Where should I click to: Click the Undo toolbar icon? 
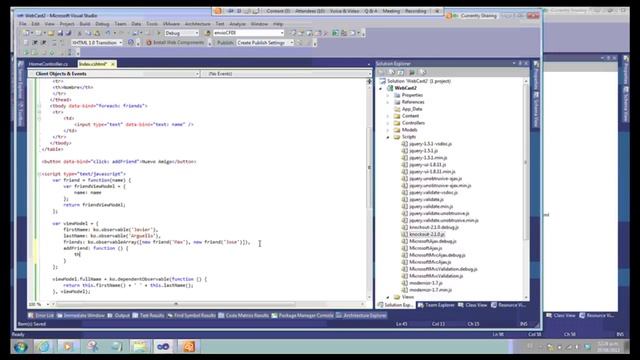[x=108, y=33]
